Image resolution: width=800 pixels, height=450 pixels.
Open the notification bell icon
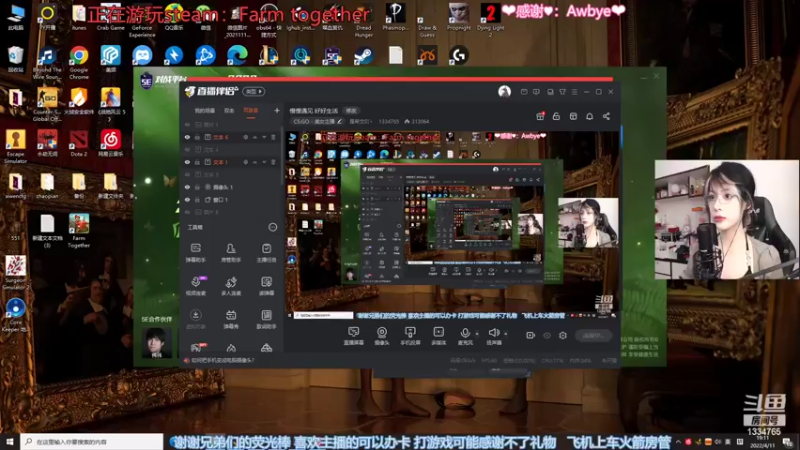point(589,116)
